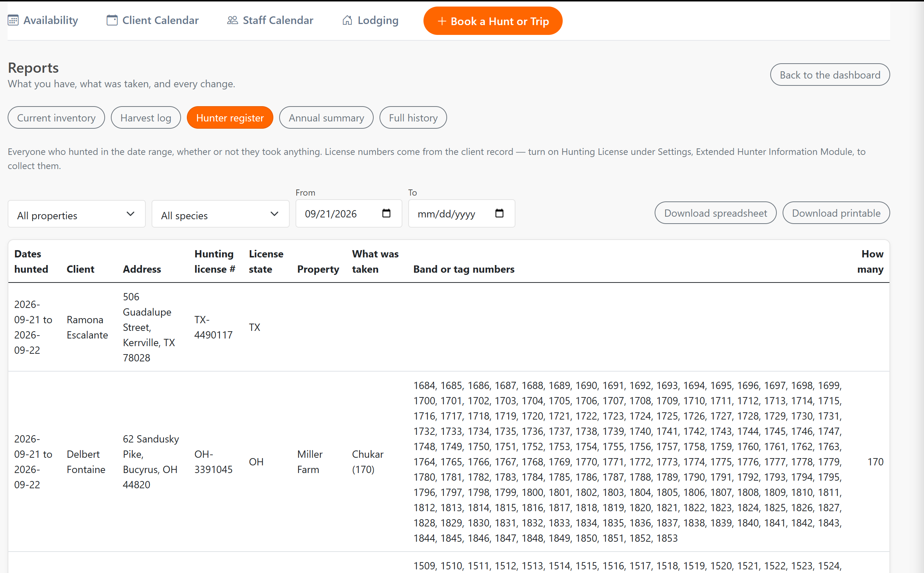
Task: Click the Band or tag numbers header
Action: (x=464, y=269)
